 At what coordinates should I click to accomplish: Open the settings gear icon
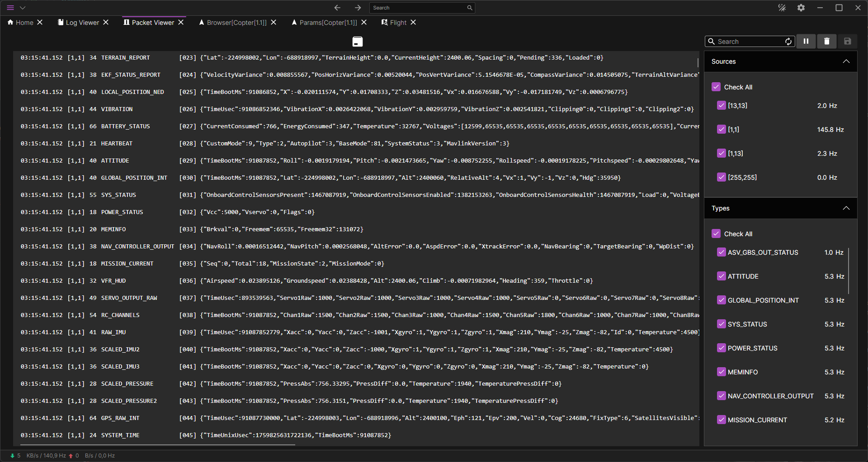(801, 8)
